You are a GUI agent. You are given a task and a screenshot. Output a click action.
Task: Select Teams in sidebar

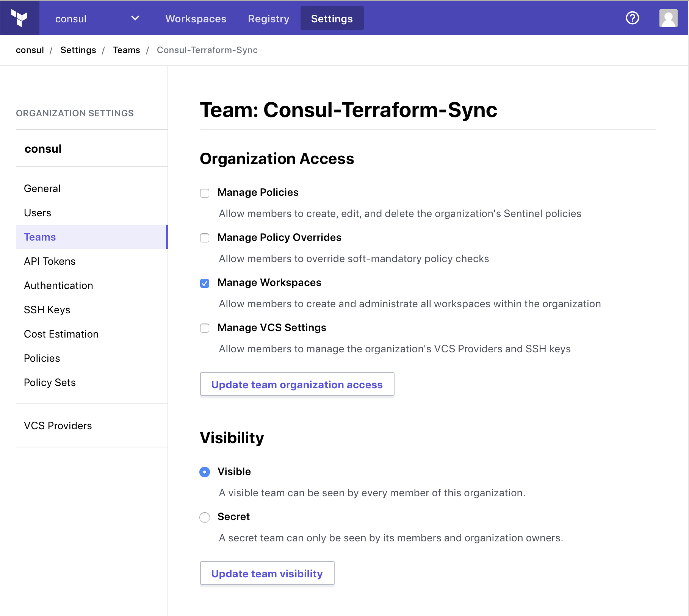(x=92, y=237)
